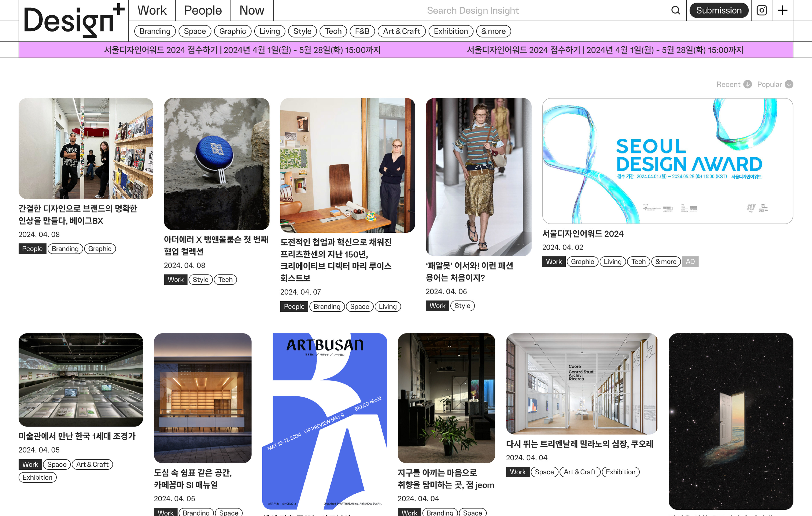Open article title 도심 속 쉼표 같은 공간

[x=193, y=479]
